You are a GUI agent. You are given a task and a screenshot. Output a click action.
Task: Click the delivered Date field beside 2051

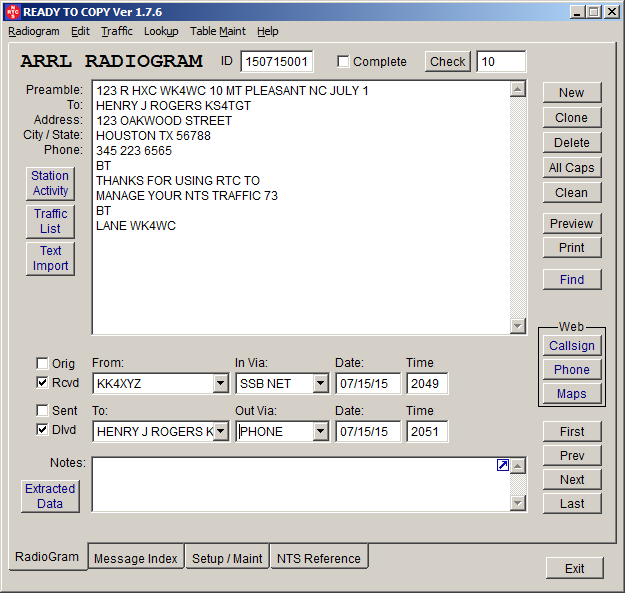(368, 431)
